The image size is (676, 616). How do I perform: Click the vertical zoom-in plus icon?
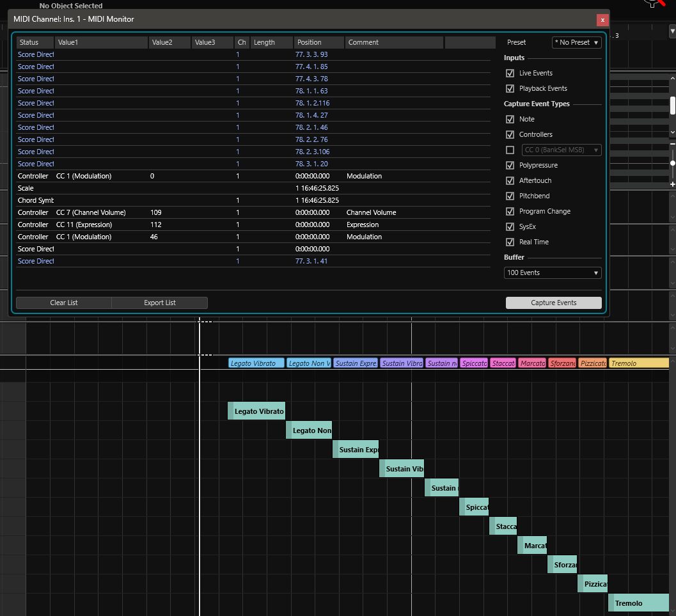(672, 184)
